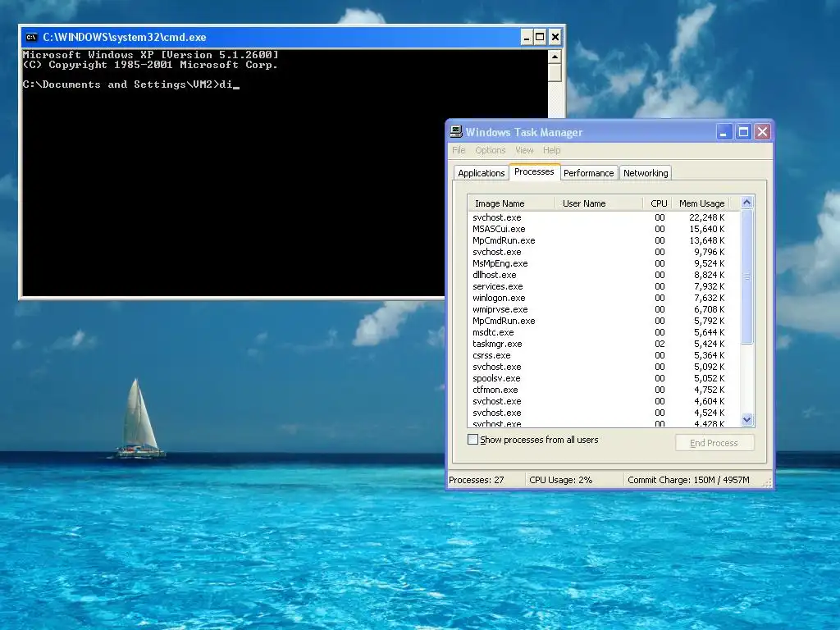Close the cmd.exe window
Viewport: 840px width, 630px height.
(555, 37)
